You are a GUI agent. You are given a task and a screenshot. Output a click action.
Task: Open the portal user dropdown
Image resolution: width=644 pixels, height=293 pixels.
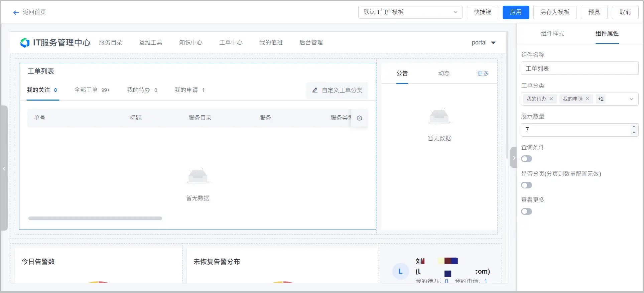[483, 42]
